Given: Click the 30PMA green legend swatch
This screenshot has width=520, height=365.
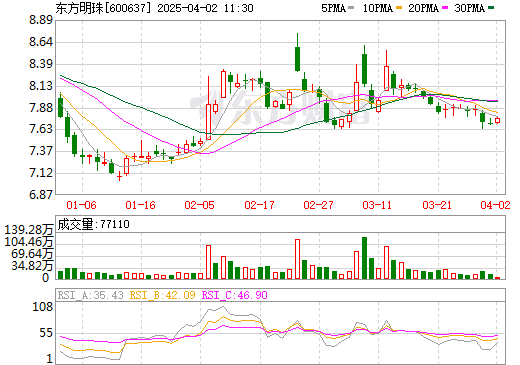Looking at the screenshot, I should [x=491, y=8].
